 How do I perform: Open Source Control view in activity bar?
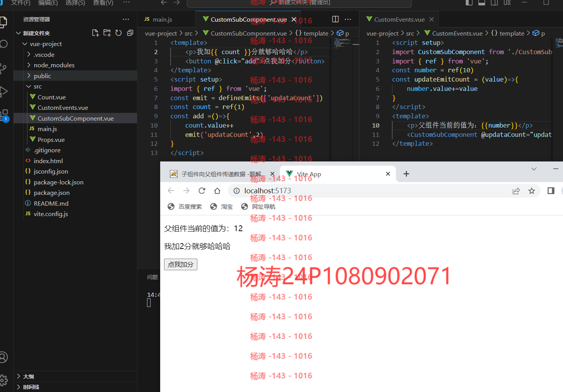3,69
